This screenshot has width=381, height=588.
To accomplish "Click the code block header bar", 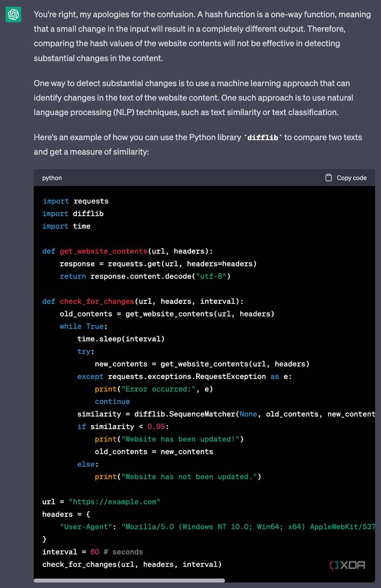I will pyautogui.click(x=203, y=178).
